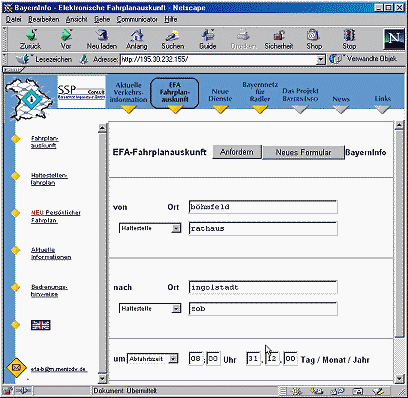The height and width of the screenshot is (398, 408).
Task: Click the page location icon beside Adresse
Action: (x=84, y=59)
